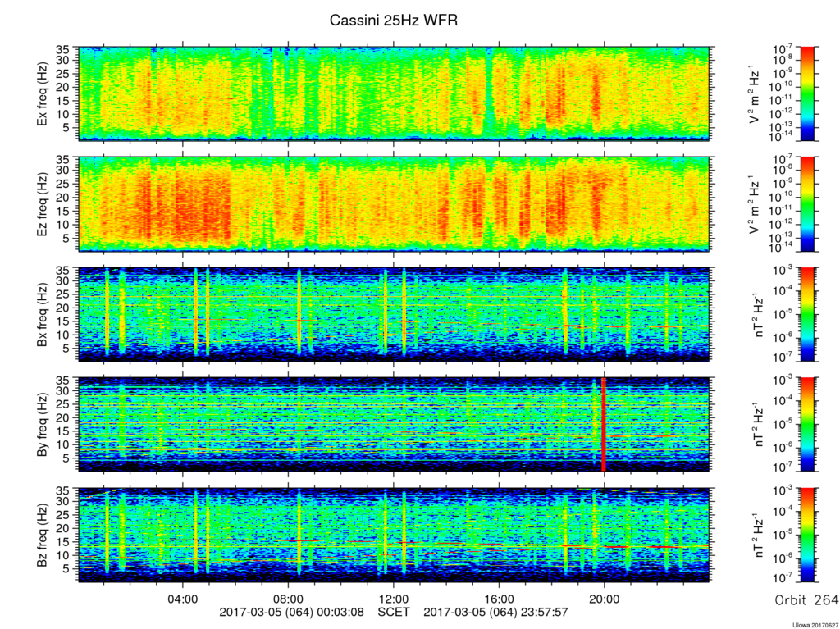Click the By panel color scale bar

pos(807,424)
